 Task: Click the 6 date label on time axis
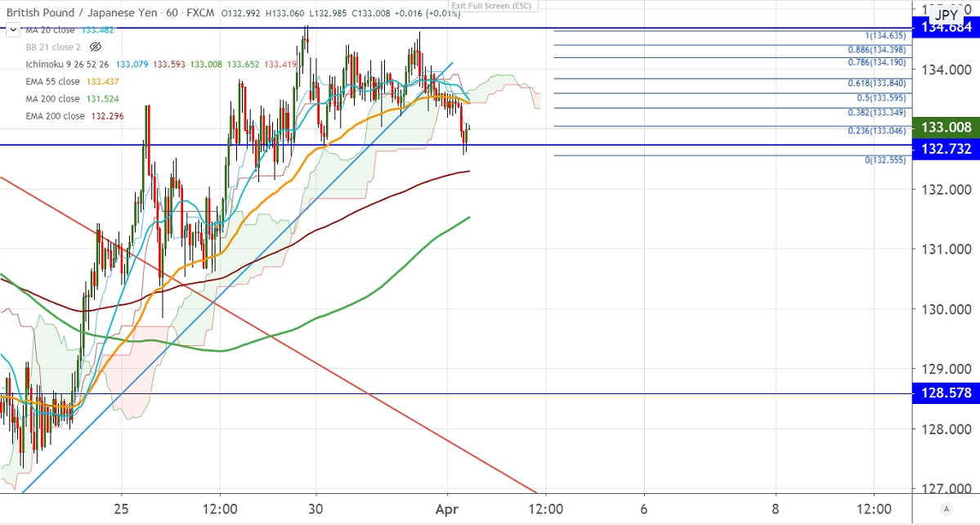coord(644,509)
